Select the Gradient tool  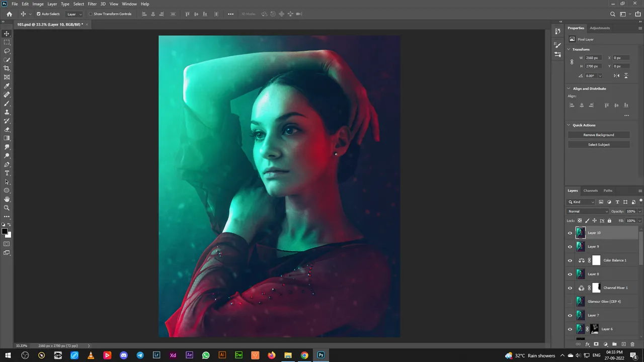(7, 138)
